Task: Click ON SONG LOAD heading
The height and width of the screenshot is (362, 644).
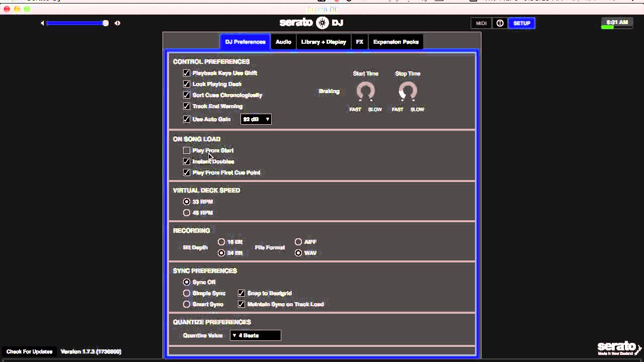Action: pos(197,139)
